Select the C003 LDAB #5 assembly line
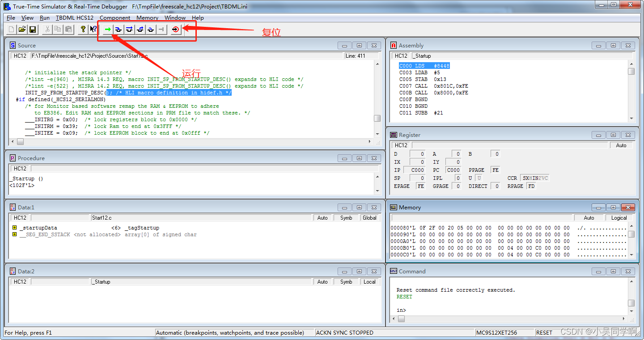Image resolution: width=644 pixels, height=340 pixels. click(419, 72)
